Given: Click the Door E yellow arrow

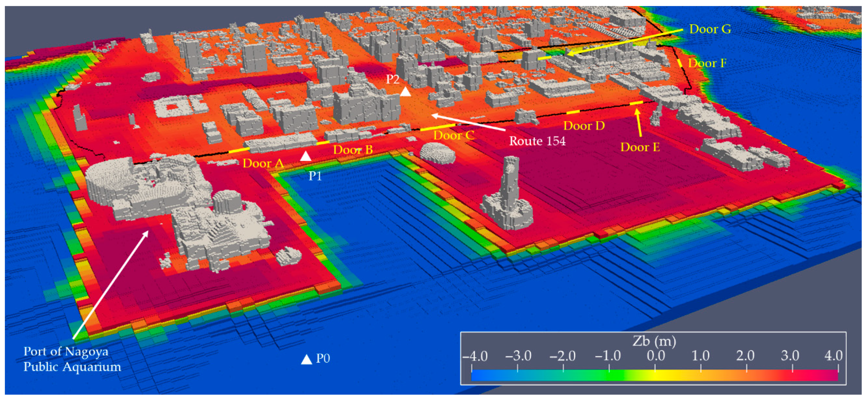Looking at the screenshot, I should [639, 123].
